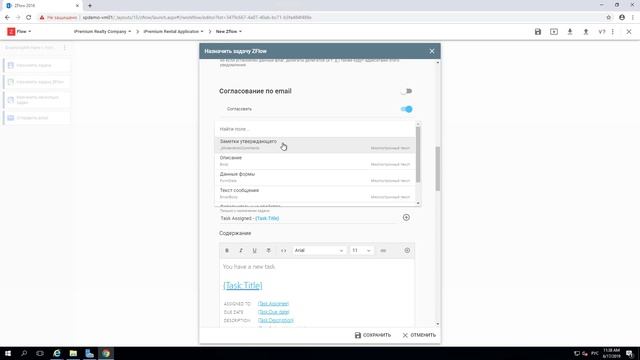Open the Arial font family dropdown
The height and width of the screenshot is (360, 640).
319,250
